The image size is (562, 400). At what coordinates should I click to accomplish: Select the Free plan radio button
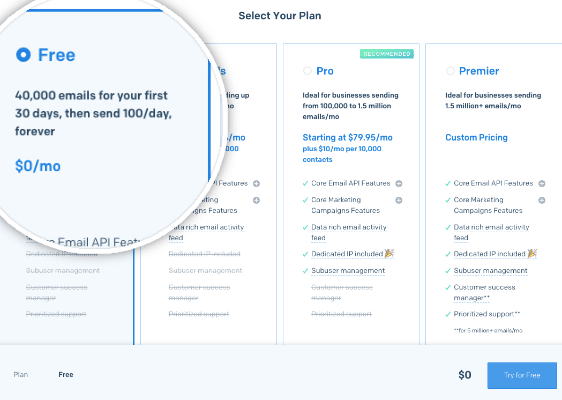23,55
